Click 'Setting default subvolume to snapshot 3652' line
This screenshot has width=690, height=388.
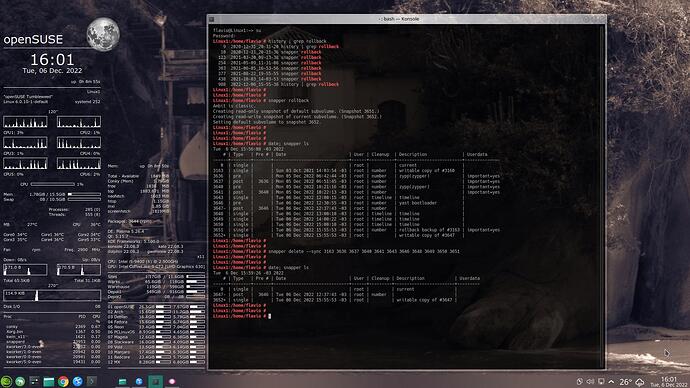click(267, 122)
